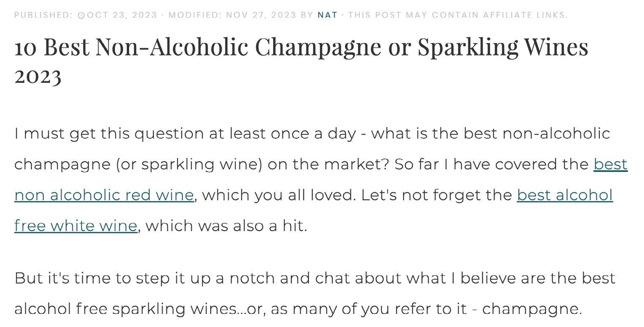Click the phrase 'So far I have covered the'
Image resolution: width=644 pixels, height=327 pixels.
coord(492,164)
